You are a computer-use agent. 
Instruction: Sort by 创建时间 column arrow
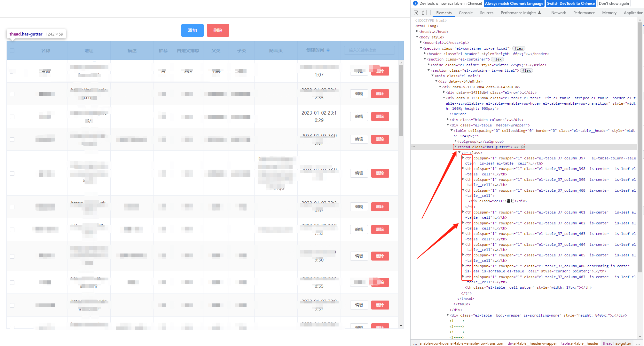(x=328, y=50)
